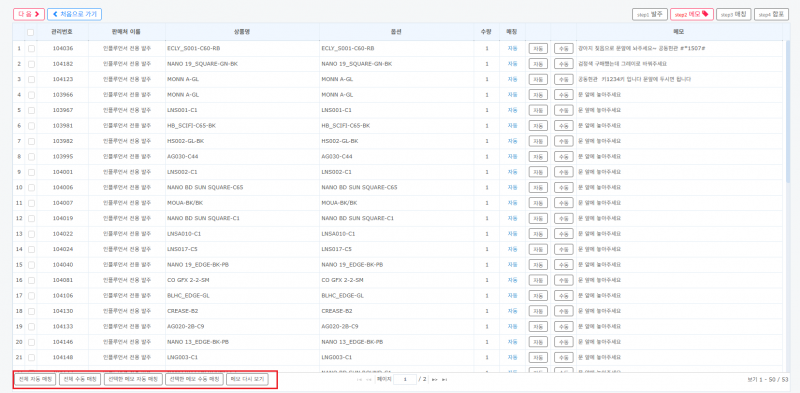Select product name ECLY_S001-C60-RB

[193, 48]
